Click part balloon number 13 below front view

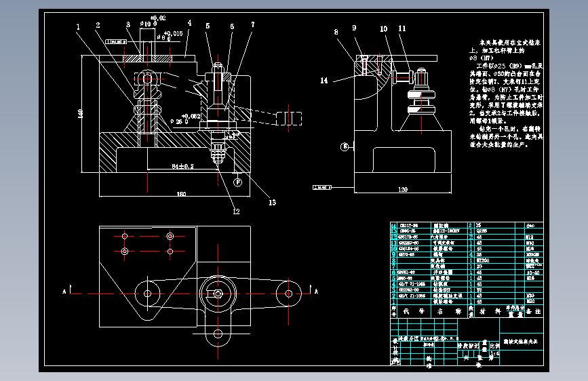click(272, 203)
